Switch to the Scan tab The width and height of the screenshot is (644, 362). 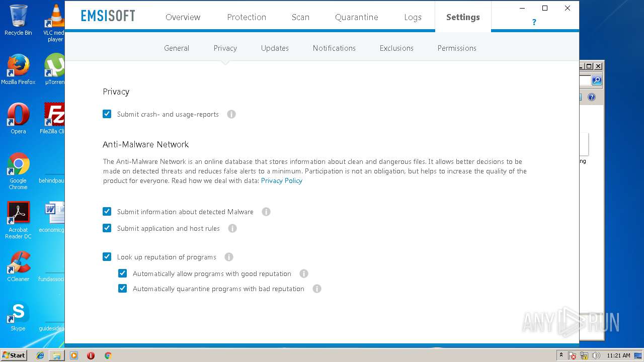pyautogui.click(x=300, y=17)
